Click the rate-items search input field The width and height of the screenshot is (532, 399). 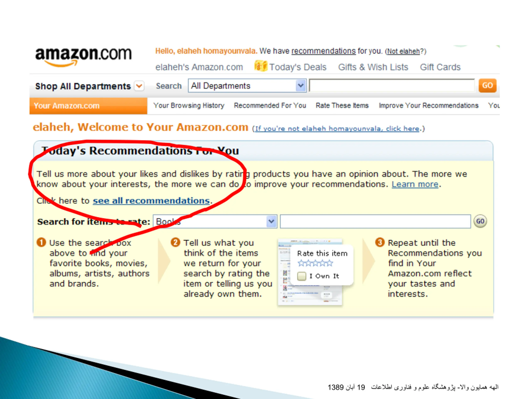[375, 222]
